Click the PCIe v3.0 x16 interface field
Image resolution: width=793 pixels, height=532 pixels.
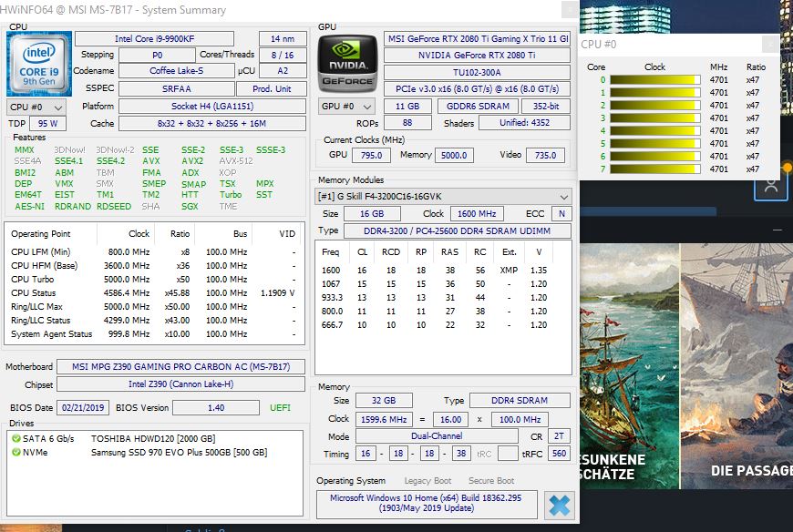pos(477,89)
